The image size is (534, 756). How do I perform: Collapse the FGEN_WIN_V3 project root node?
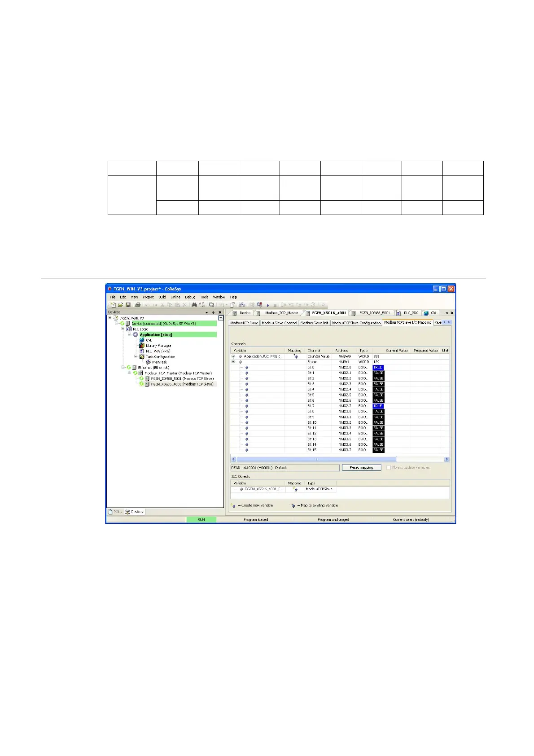tap(110, 318)
